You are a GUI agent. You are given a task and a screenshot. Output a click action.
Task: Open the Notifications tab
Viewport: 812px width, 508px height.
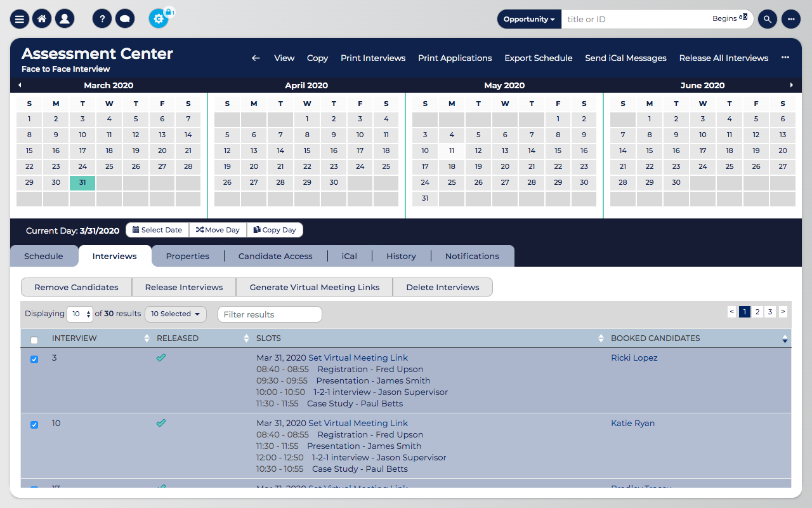tap(472, 256)
